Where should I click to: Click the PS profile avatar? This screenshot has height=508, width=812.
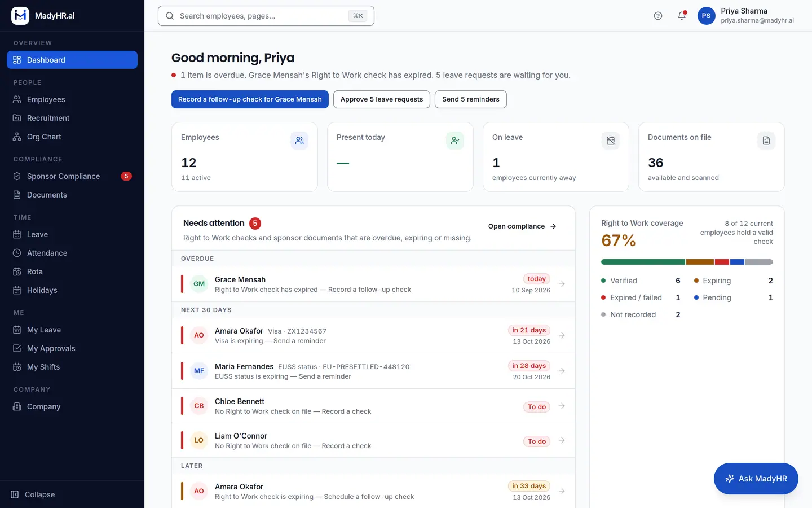(x=707, y=16)
